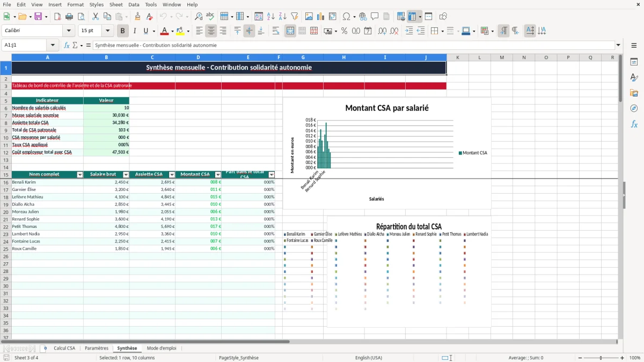Open the Function Wizard fx icon

pos(67,46)
